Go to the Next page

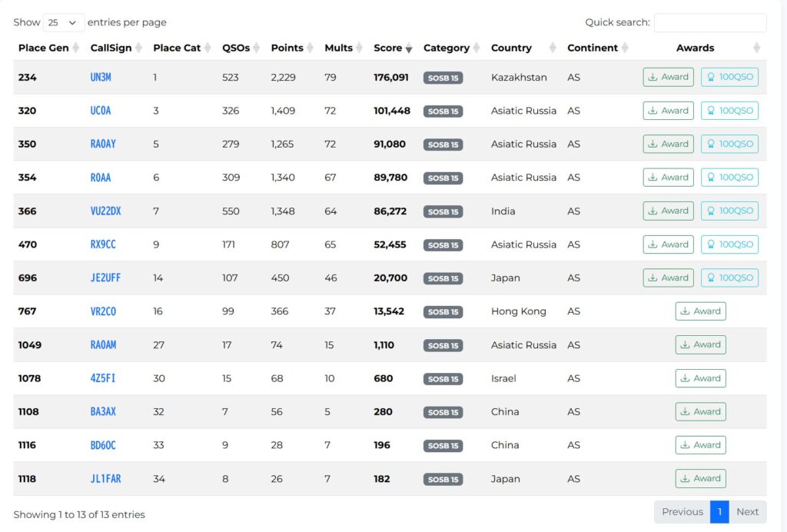coord(748,512)
